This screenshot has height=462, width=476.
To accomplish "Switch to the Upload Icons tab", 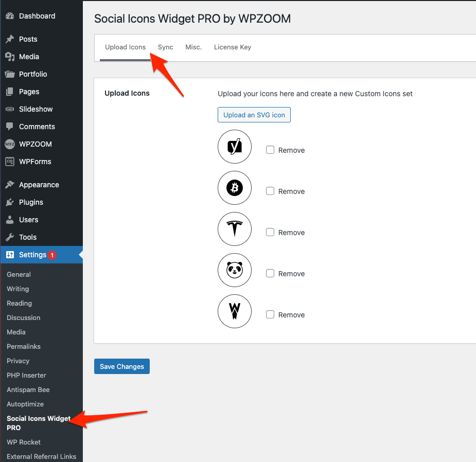I will [x=126, y=47].
